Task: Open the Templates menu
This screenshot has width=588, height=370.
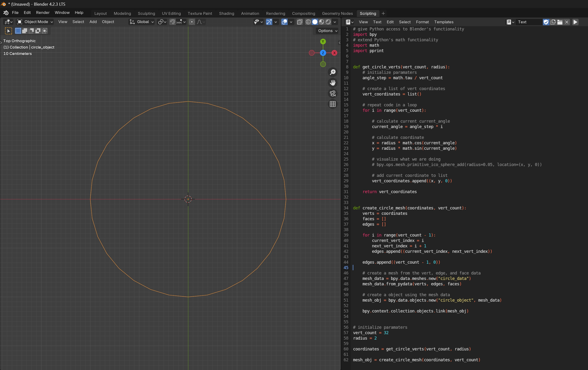Action: 443,22
